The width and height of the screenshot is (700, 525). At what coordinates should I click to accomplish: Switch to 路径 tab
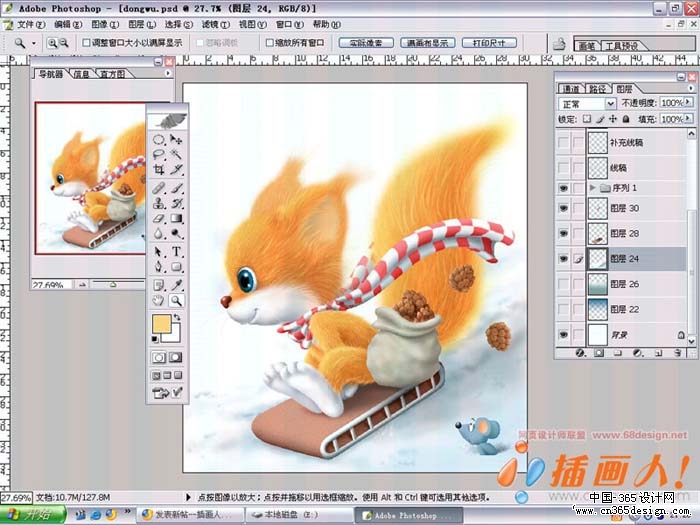(597, 89)
